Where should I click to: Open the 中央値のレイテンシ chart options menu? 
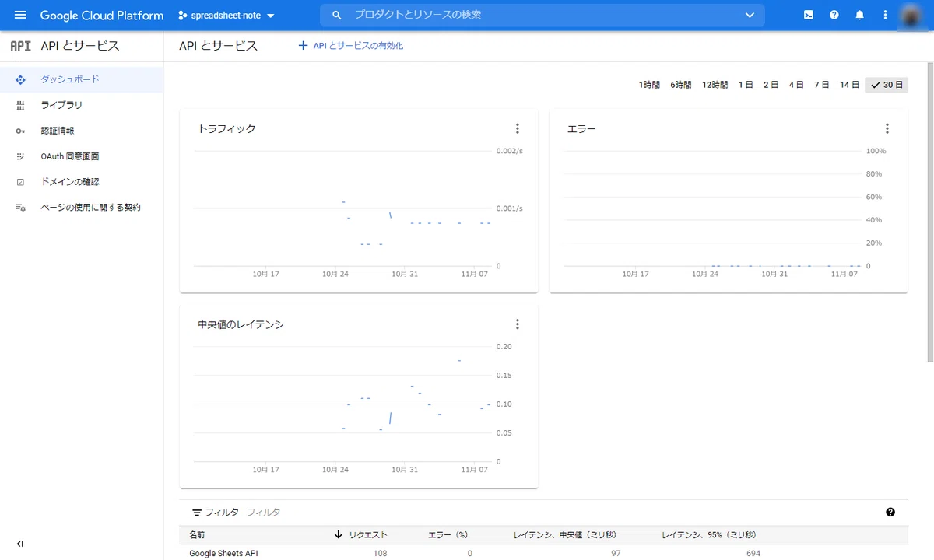pyautogui.click(x=518, y=324)
